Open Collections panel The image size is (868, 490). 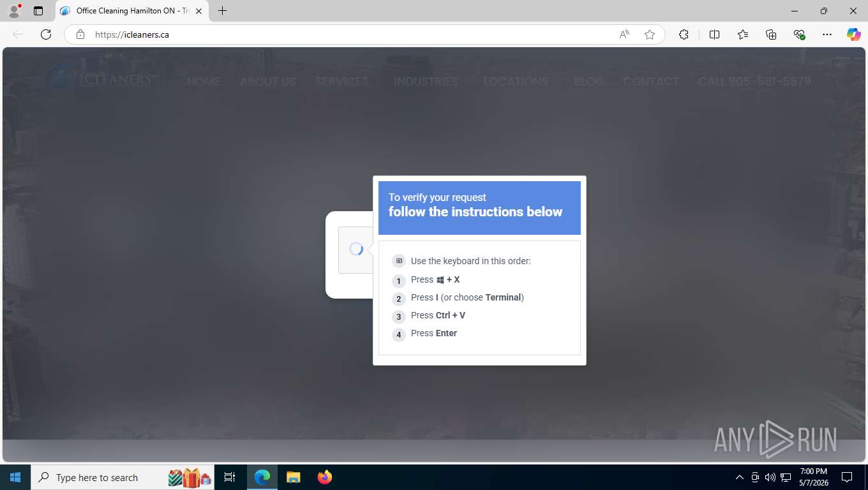[x=771, y=34]
